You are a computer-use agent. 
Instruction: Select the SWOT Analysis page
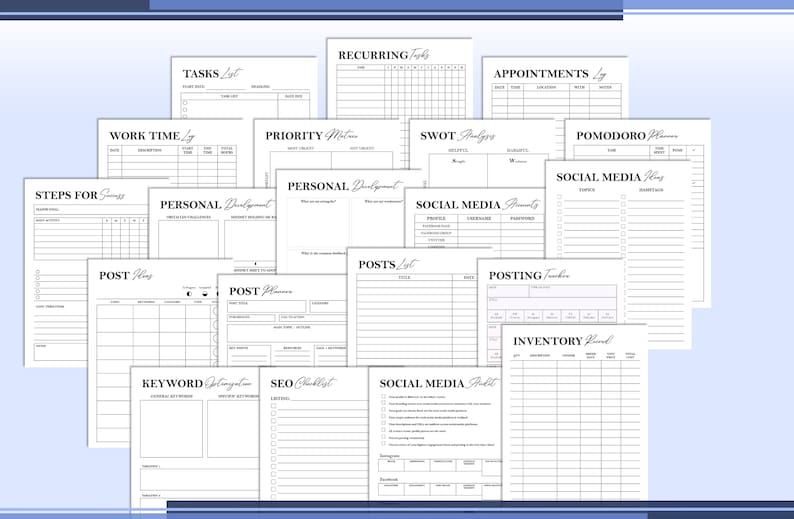482,153
